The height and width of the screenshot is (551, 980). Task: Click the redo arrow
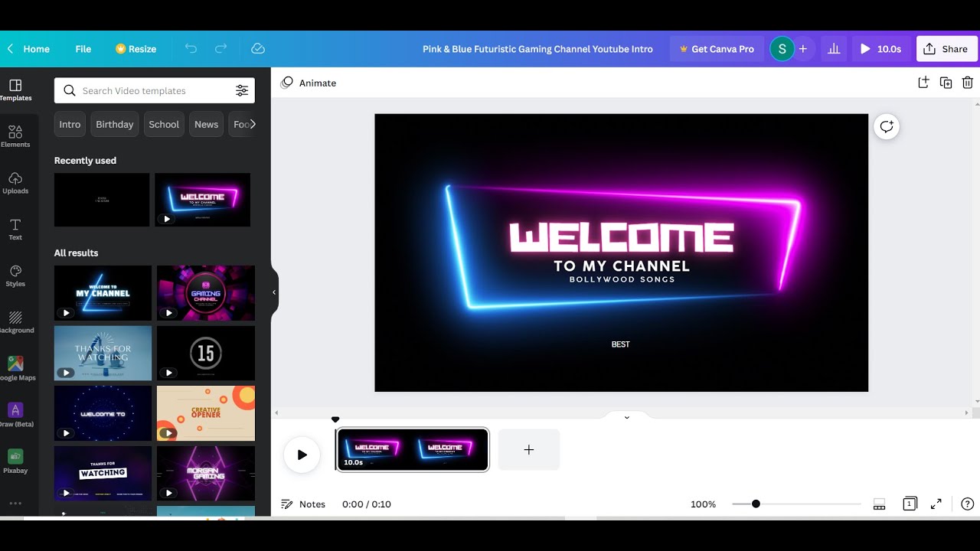pos(220,48)
